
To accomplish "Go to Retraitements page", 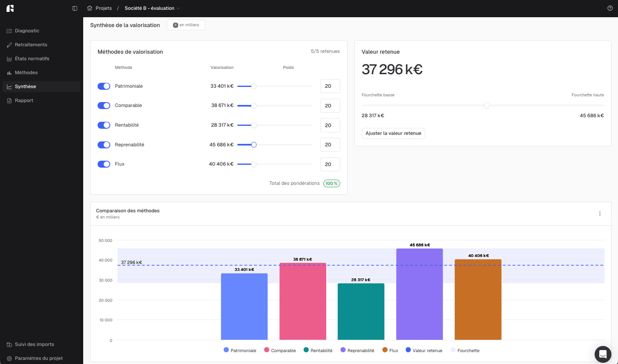I will (41, 45).
